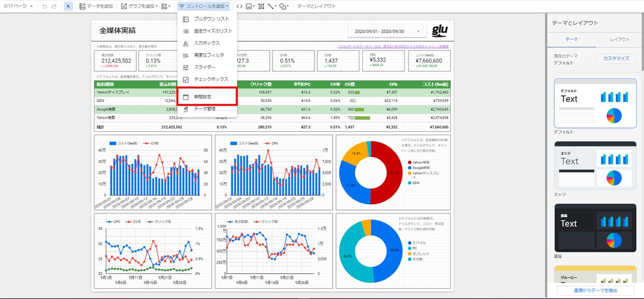
Task: Select the pointer selection tool
Action: [69, 6]
